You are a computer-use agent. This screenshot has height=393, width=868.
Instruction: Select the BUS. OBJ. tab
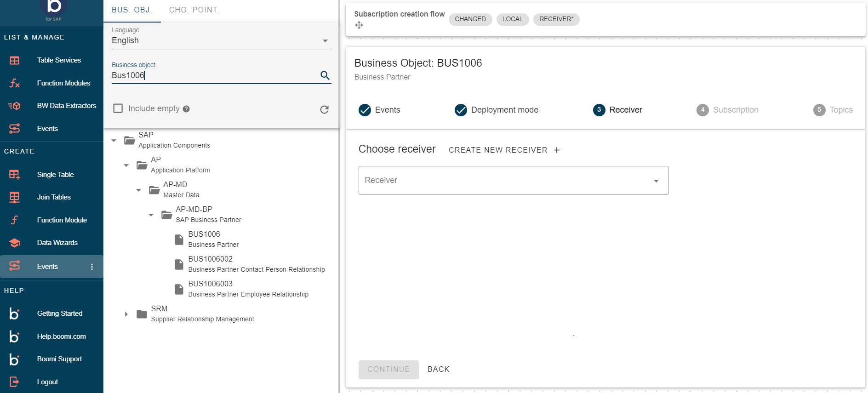tap(131, 10)
